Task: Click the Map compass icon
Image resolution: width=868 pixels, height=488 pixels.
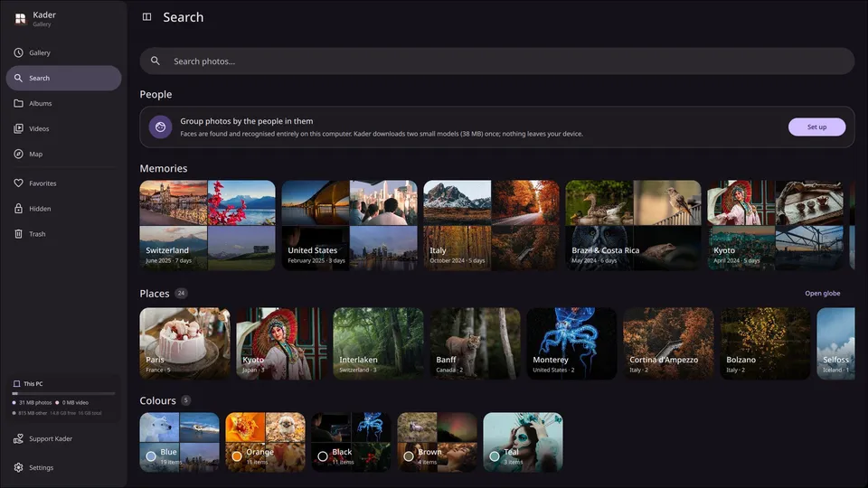Action: pyautogui.click(x=18, y=154)
